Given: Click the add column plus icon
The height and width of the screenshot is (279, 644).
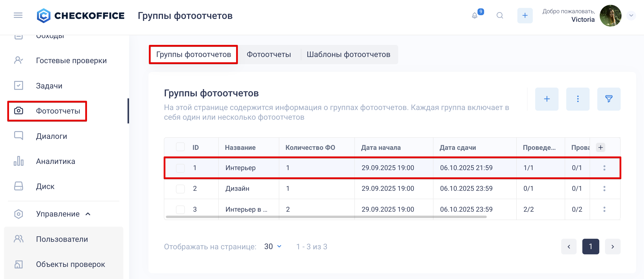Looking at the screenshot, I should [600, 147].
